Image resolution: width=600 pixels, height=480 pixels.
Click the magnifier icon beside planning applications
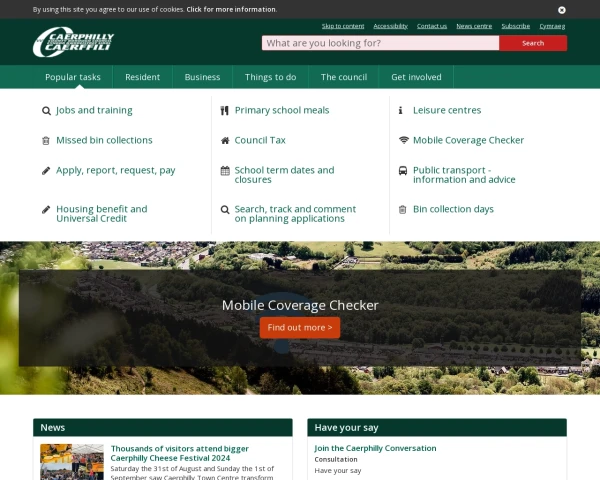pyautogui.click(x=225, y=210)
